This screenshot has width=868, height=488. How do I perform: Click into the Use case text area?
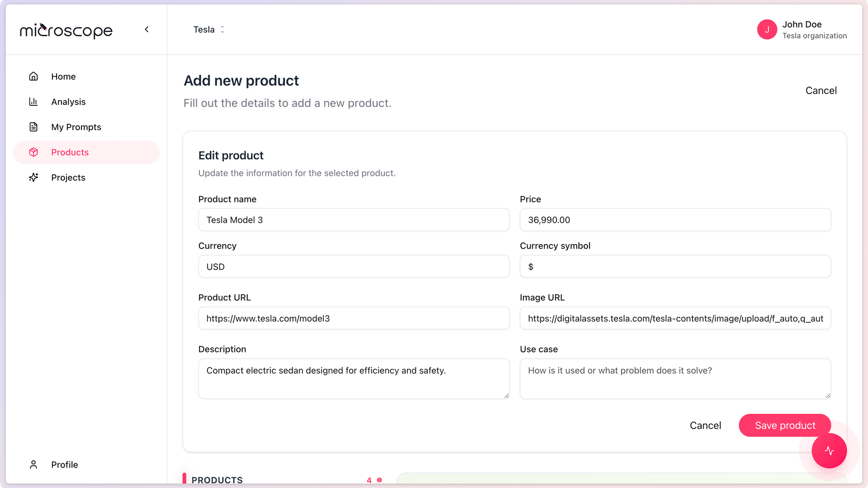click(675, 379)
